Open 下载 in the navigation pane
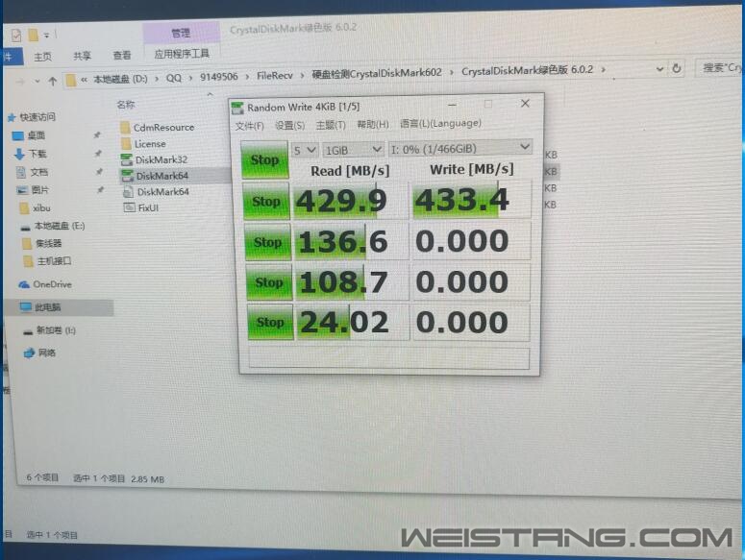The width and height of the screenshot is (745, 560). click(x=31, y=154)
